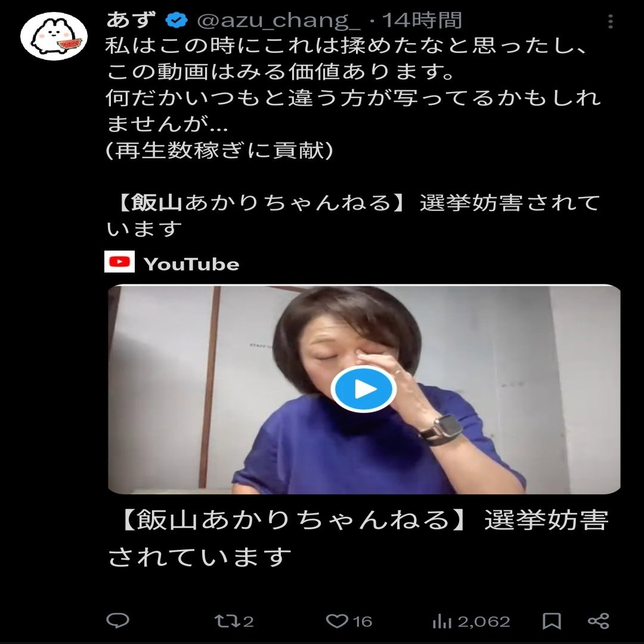Bookmark this tweet
The width and height of the screenshot is (644, 644).
click(552, 621)
